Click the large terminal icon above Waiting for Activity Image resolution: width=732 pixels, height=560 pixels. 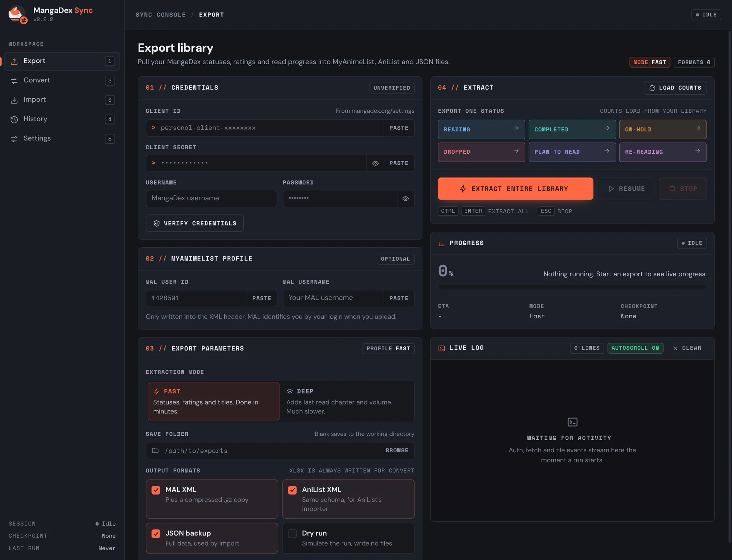572,422
